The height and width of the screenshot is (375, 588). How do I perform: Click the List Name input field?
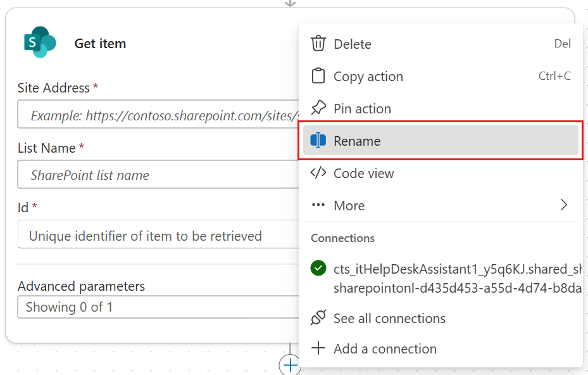(158, 174)
